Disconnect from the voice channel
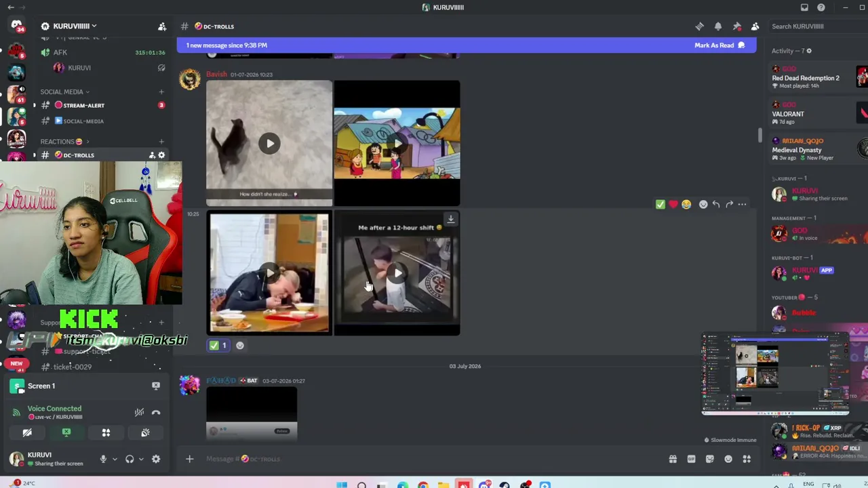This screenshot has height=488, width=868. pos(156,412)
